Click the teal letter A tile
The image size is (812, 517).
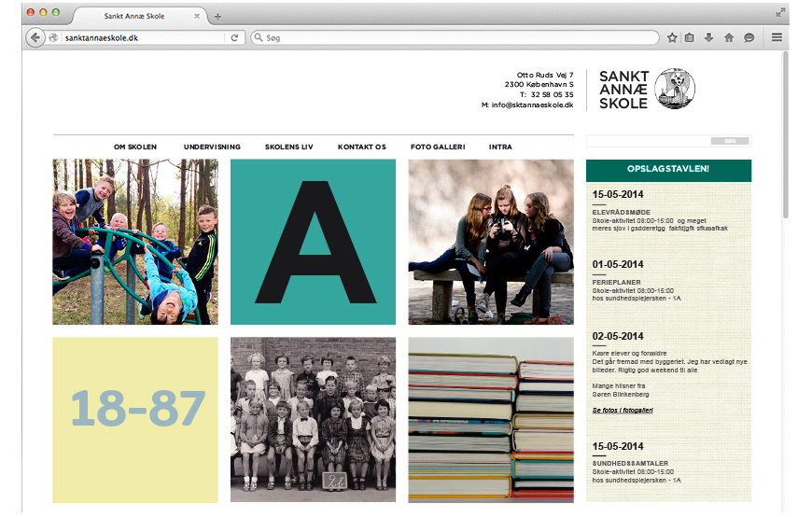[x=313, y=242]
